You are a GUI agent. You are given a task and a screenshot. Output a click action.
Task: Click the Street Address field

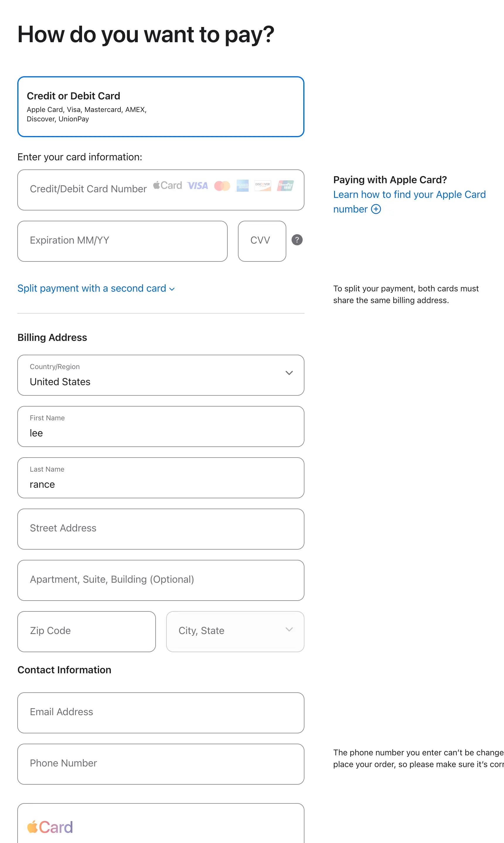(x=161, y=528)
